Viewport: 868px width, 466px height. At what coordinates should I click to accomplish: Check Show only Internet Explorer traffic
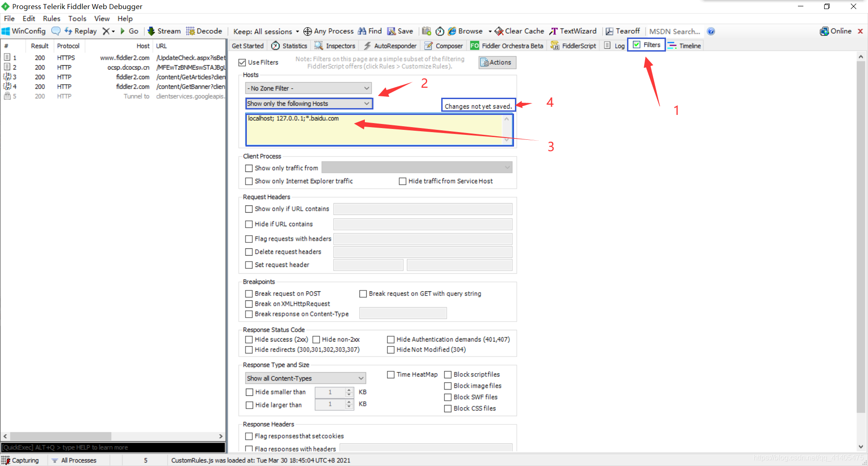pyautogui.click(x=249, y=181)
